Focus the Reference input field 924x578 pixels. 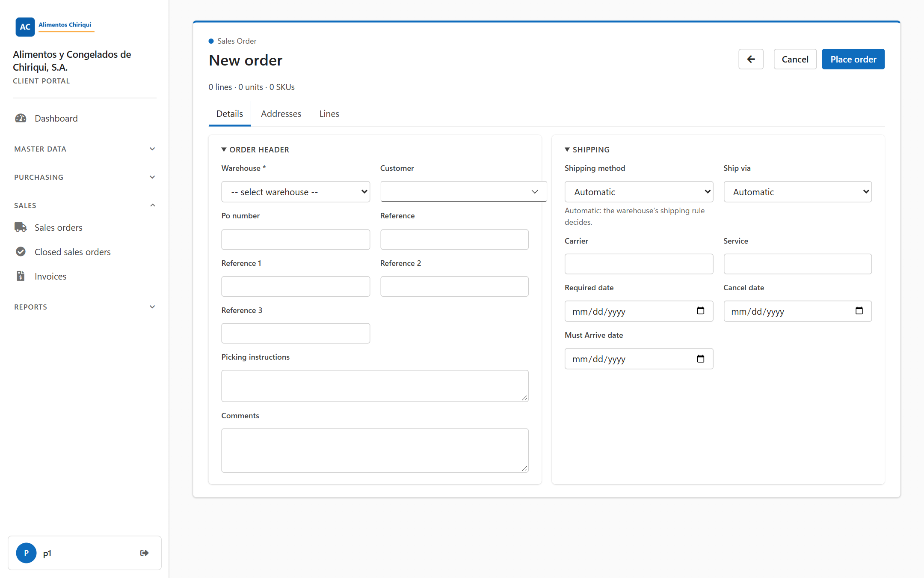coord(454,239)
